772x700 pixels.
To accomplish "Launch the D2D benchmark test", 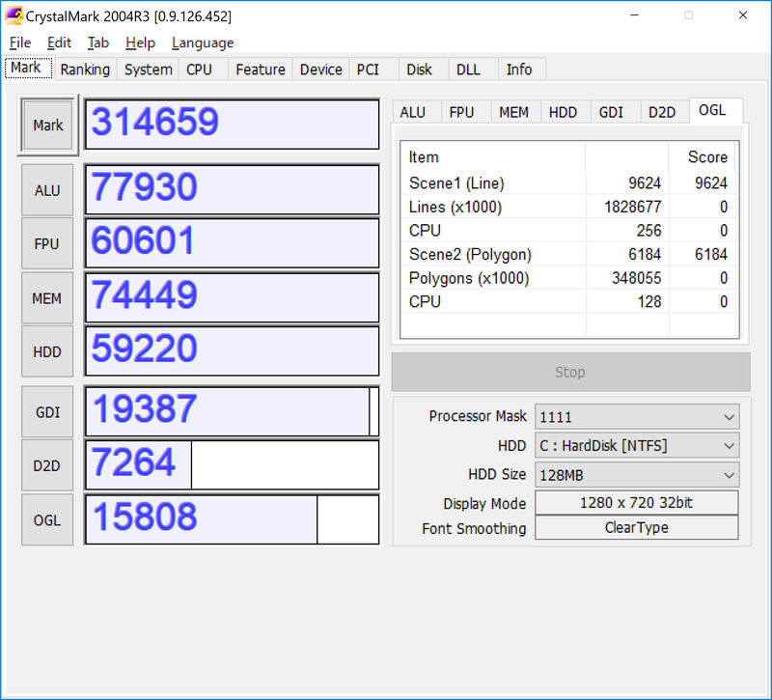I will pos(46,464).
